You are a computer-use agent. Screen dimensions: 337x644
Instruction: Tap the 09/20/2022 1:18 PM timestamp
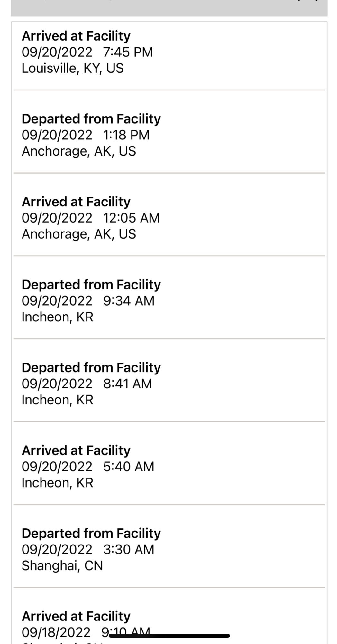click(86, 135)
